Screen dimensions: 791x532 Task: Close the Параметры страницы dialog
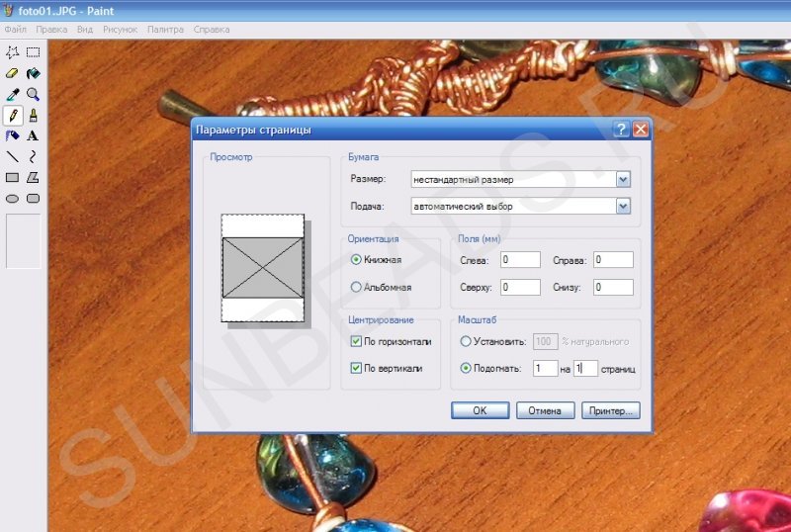click(x=641, y=130)
